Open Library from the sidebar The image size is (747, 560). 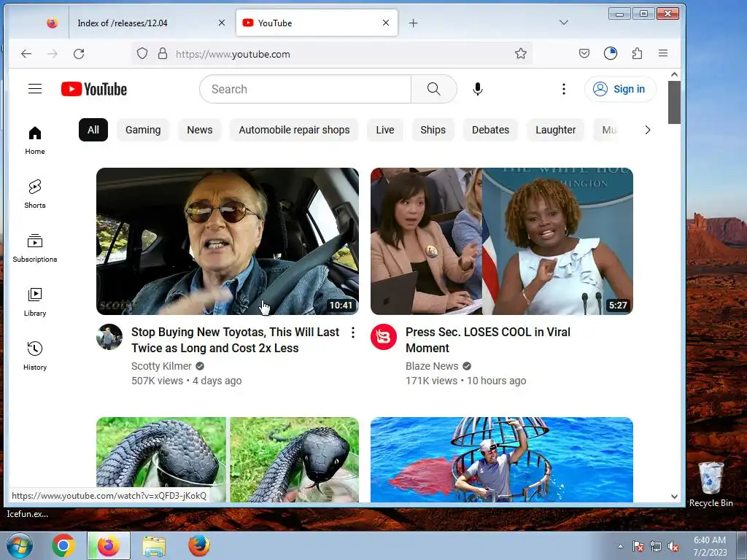(x=35, y=303)
